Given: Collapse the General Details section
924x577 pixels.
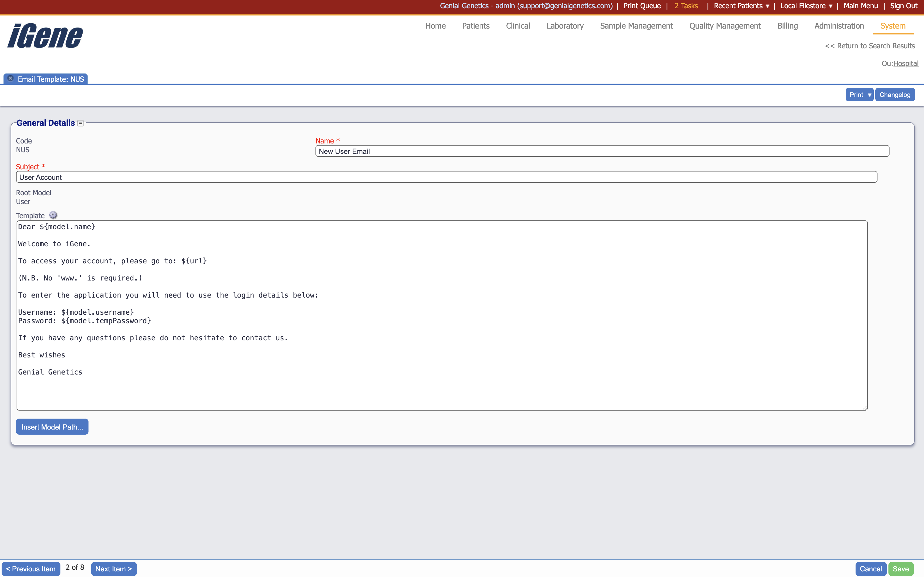Looking at the screenshot, I should point(80,123).
